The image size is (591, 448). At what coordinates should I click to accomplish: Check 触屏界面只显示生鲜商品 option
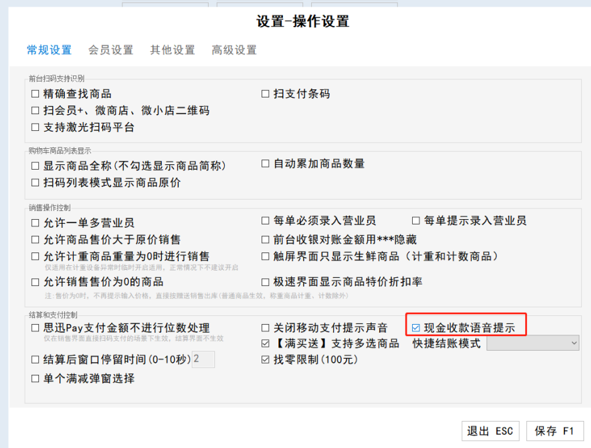(x=265, y=257)
